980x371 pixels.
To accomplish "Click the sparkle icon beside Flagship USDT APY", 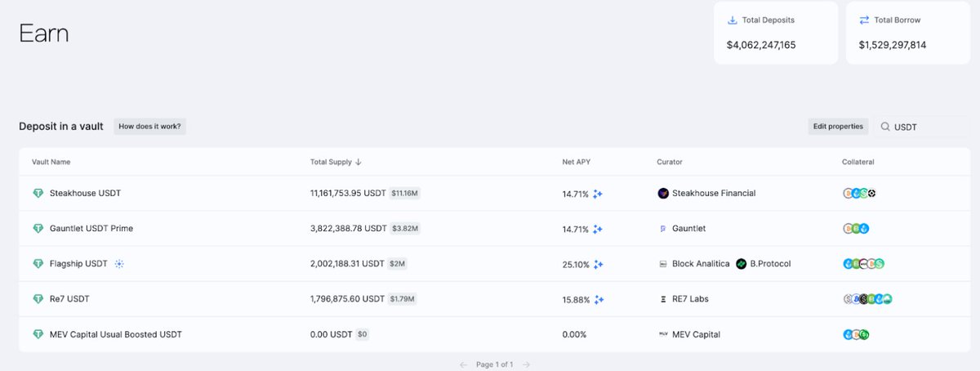I will pyautogui.click(x=599, y=264).
